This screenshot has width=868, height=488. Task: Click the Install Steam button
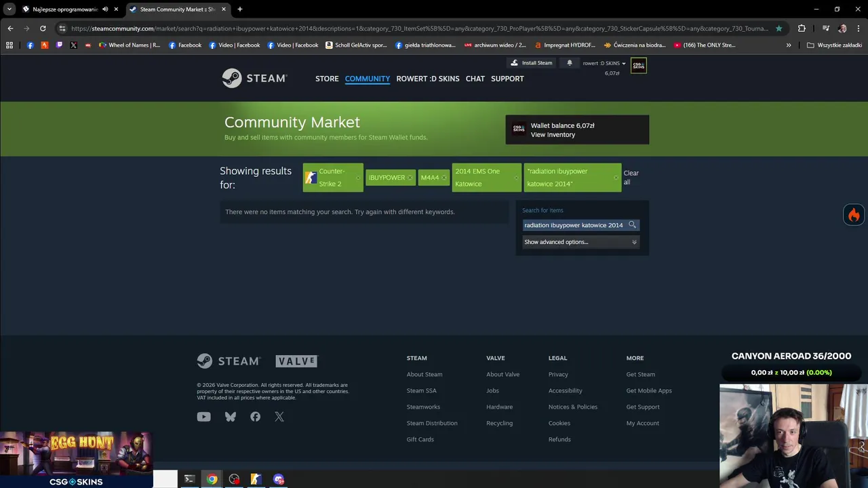pos(531,63)
